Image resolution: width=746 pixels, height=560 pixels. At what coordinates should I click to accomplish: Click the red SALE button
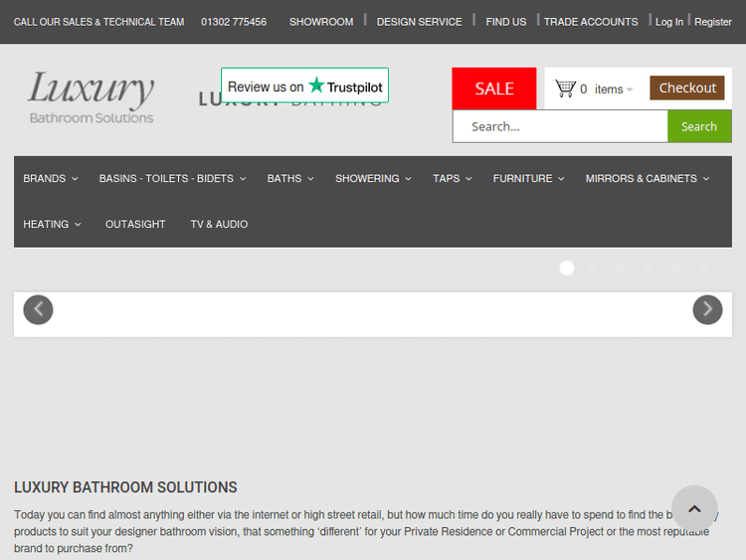click(x=494, y=89)
